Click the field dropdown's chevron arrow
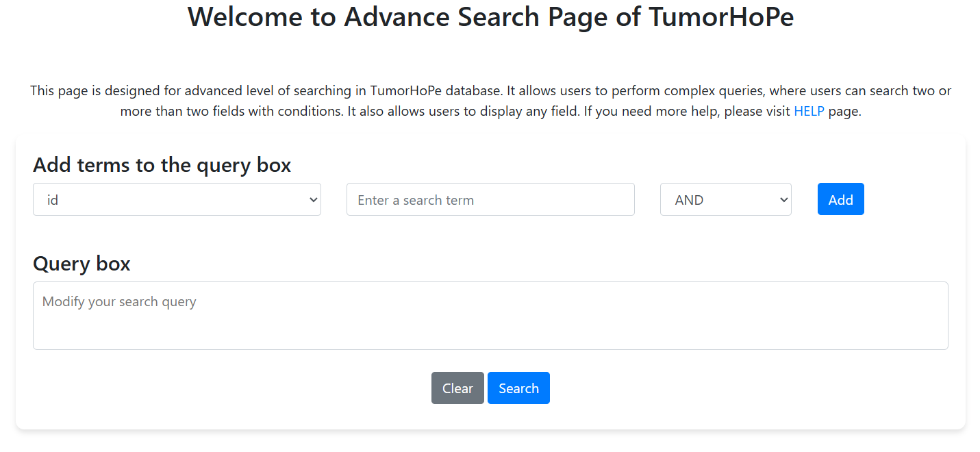 tap(312, 199)
